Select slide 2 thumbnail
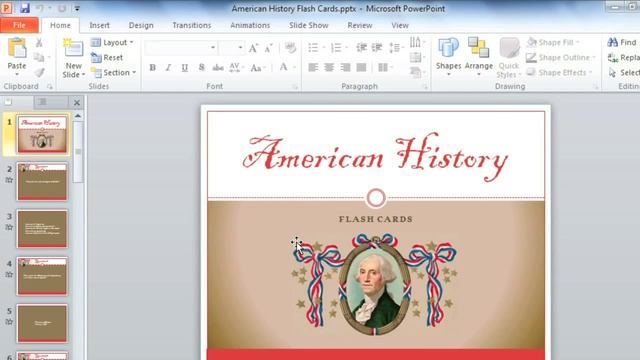640x360 pixels. (x=42, y=181)
